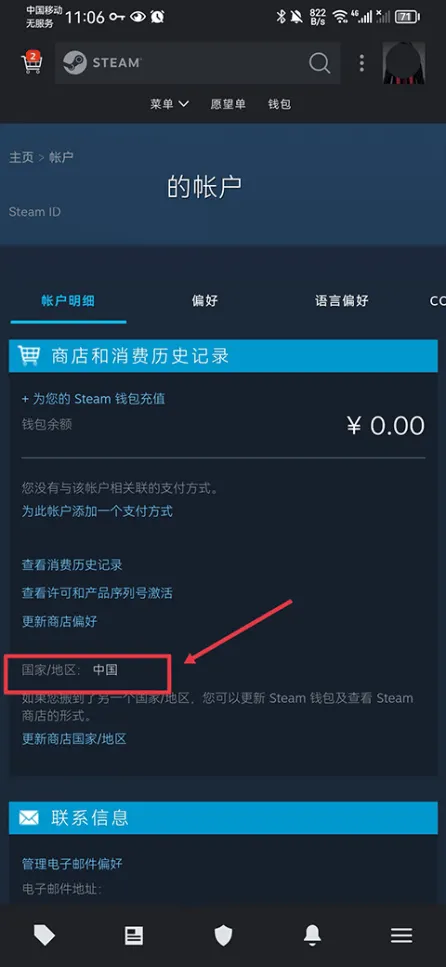Open the news icon in bottom bar
Viewport: 446px width, 967px height.
pyautogui.click(x=134, y=936)
